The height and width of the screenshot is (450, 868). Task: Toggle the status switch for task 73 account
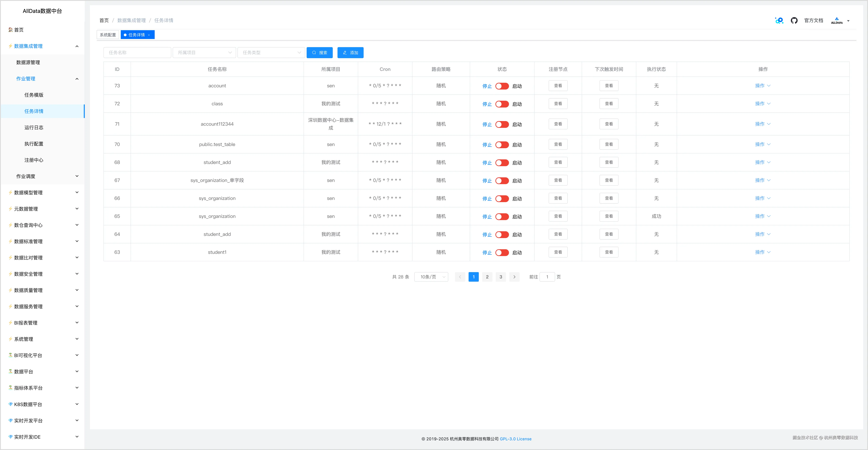(502, 86)
